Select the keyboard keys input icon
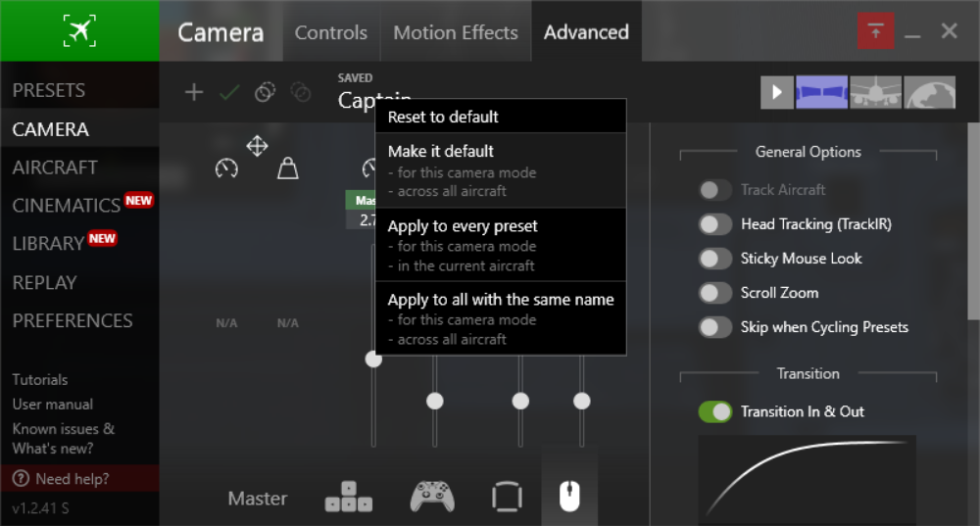 pyautogui.click(x=349, y=498)
